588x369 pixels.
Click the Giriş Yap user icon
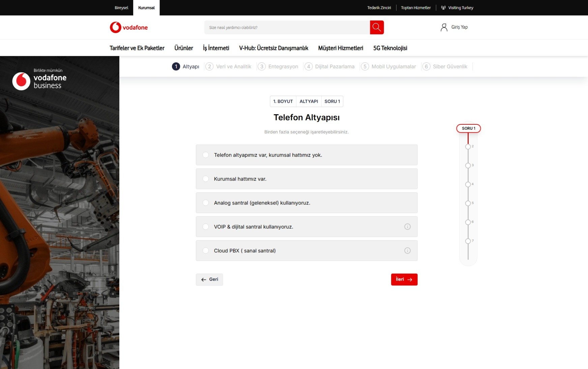[x=444, y=27]
